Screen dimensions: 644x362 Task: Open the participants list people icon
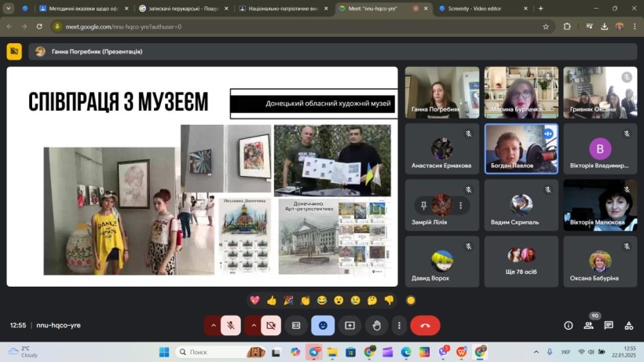pos(588,325)
